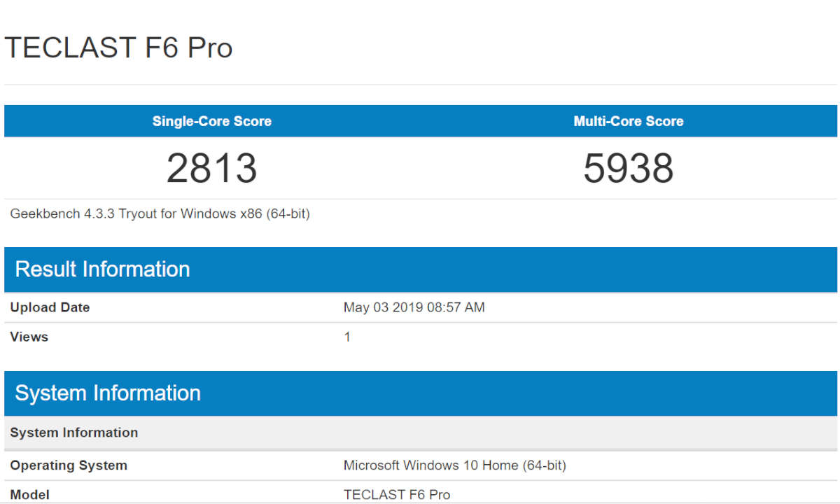
Task: Click the single-core score value 2813
Action: tap(212, 169)
